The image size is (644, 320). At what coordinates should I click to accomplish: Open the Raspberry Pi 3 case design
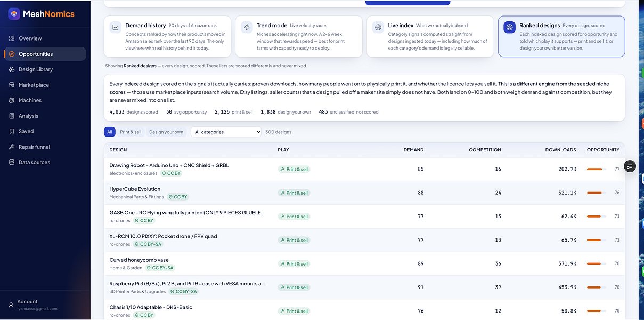pos(187,283)
